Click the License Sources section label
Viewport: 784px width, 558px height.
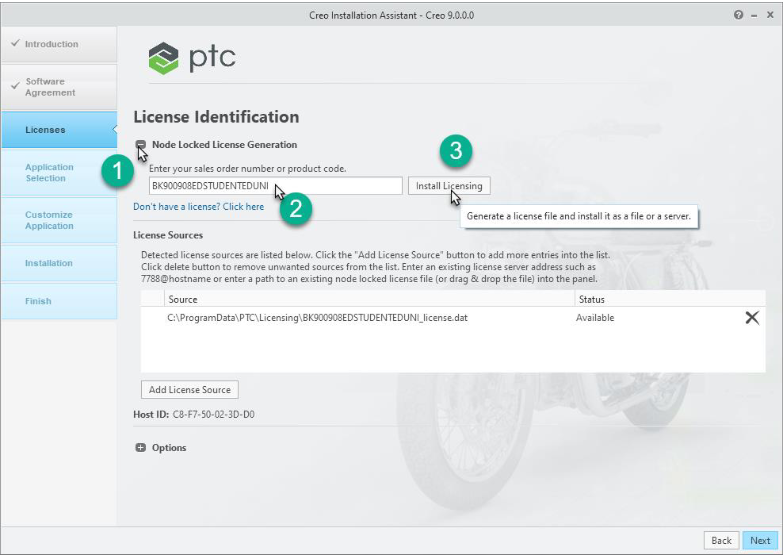point(168,235)
